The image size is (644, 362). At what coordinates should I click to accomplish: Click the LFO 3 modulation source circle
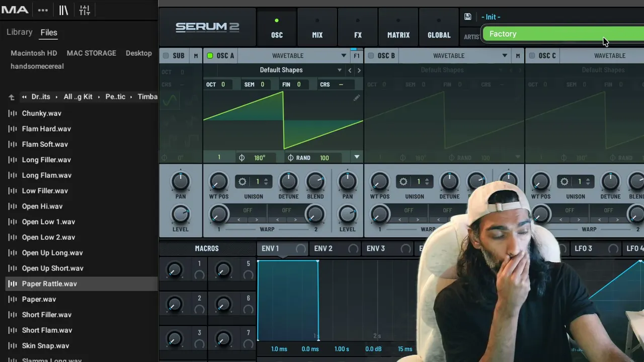pos(613,248)
